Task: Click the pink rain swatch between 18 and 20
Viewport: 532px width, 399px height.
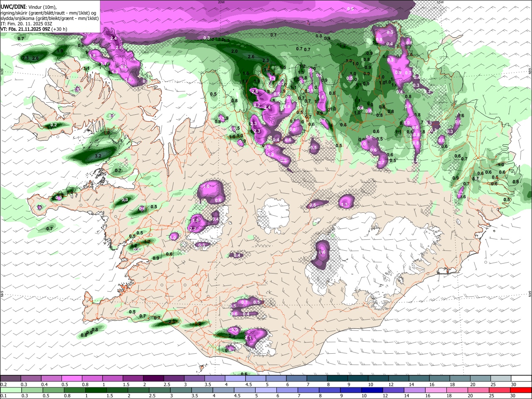Action: click(x=458, y=390)
